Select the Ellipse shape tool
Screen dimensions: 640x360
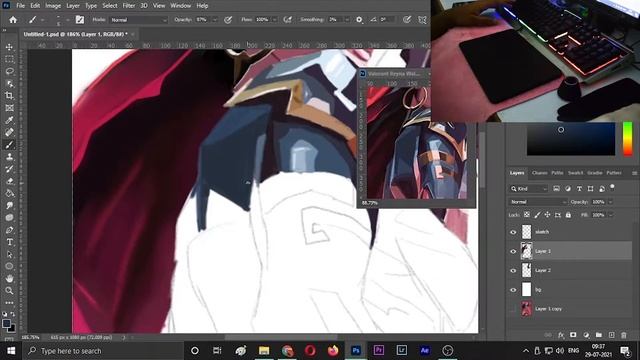(x=9, y=267)
